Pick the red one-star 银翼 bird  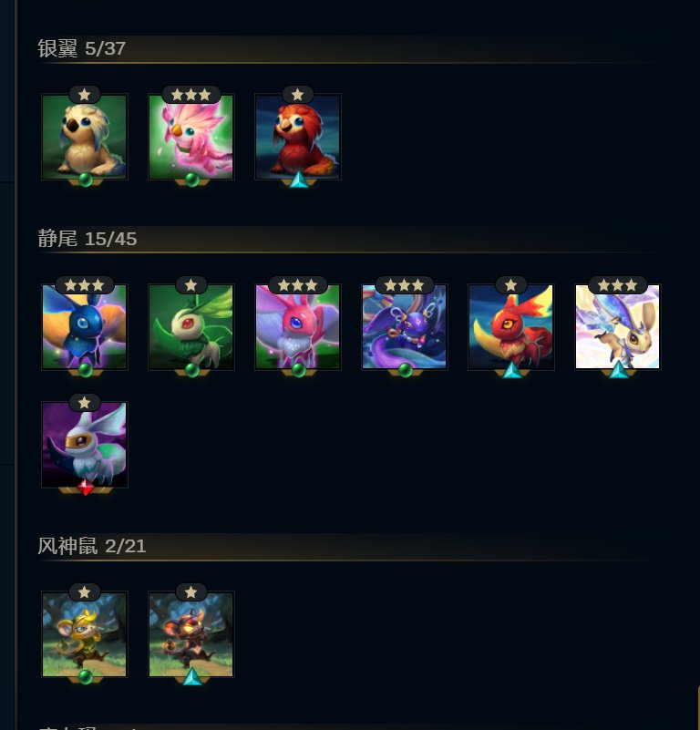[x=298, y=137]
